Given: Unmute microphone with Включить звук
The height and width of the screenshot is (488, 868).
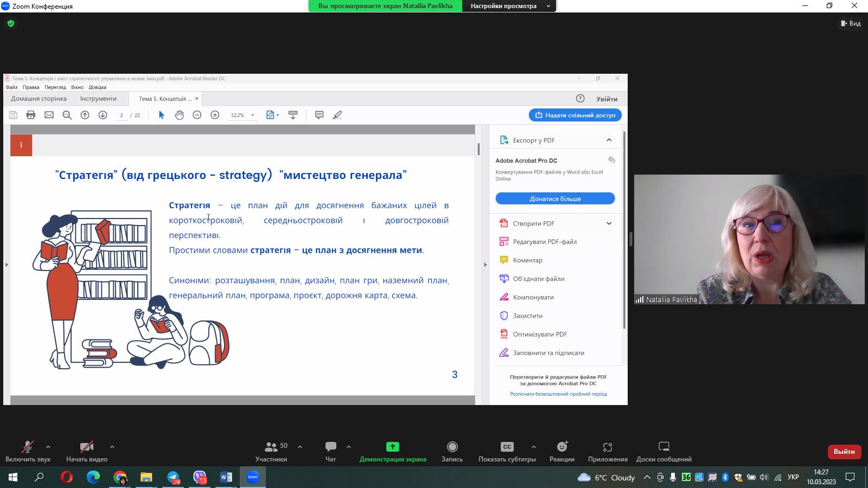Looking at the screenshot, I should point(28,451).
